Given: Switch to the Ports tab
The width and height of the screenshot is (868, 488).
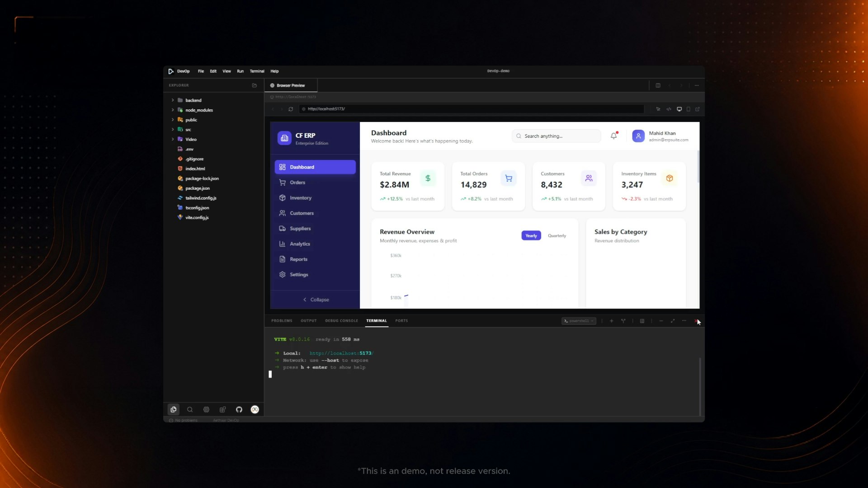Looking at the screenshot, I should click(401, 321).
